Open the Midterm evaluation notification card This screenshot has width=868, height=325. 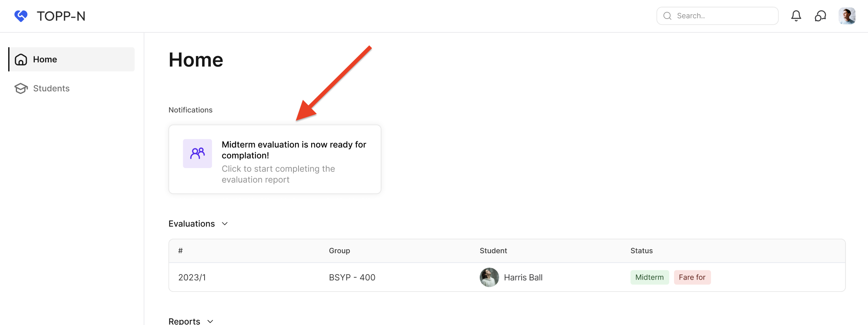(274, 159)
